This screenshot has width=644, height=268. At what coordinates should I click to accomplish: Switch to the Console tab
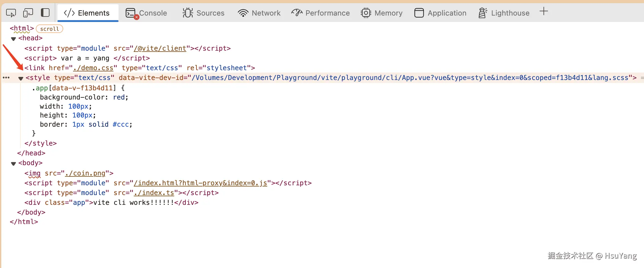coord(146,13)
